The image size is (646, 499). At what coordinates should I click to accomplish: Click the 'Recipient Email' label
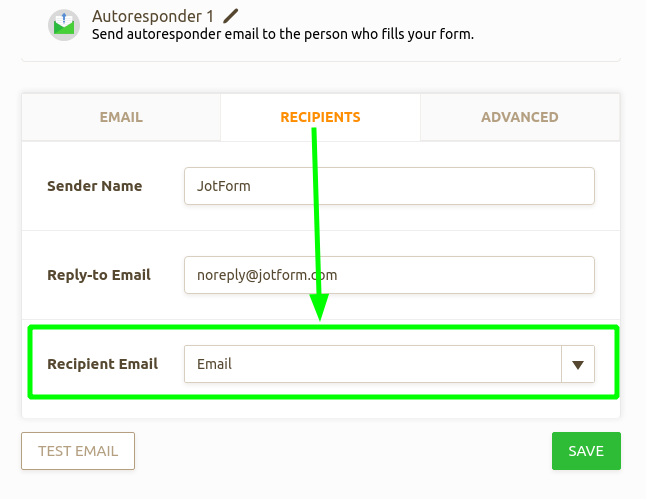point(103,364)
